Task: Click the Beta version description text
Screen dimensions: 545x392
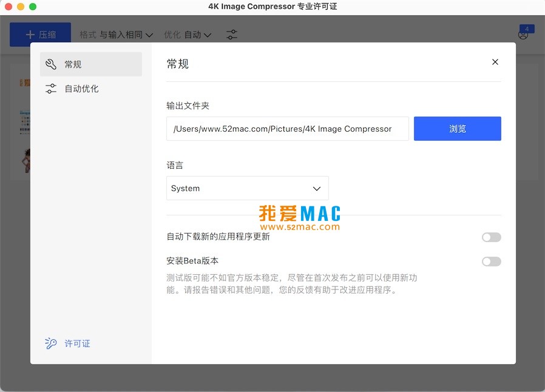Action: pyautogui.click(x=291, y=283)
